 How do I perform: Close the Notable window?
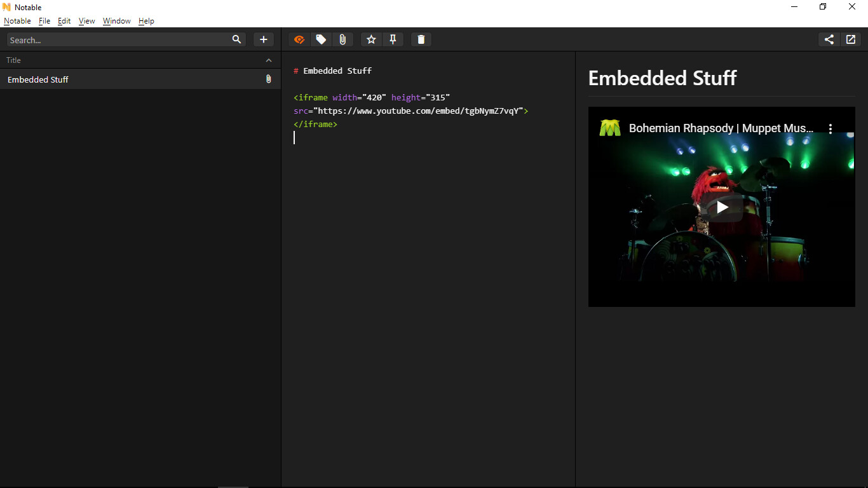point(852,7)
